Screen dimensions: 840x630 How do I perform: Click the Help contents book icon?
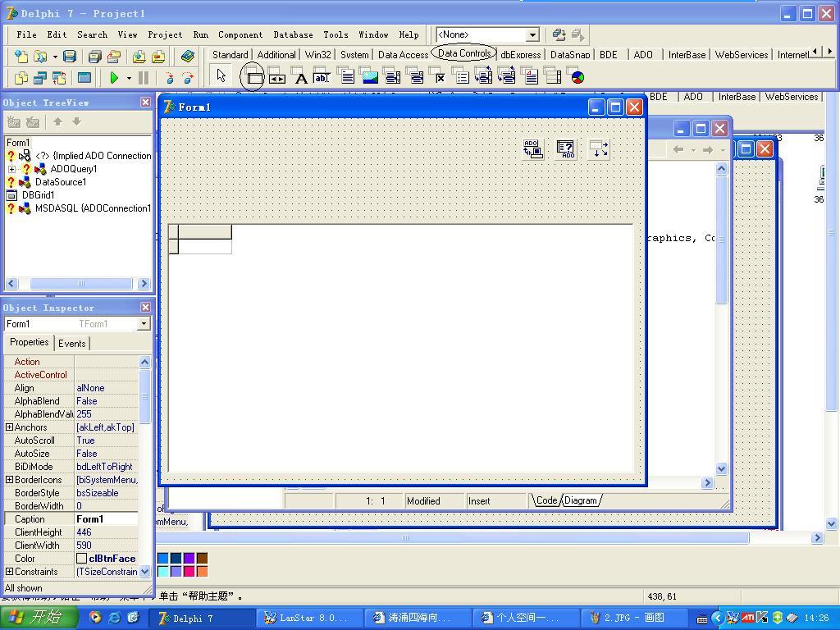coord(188,57)
